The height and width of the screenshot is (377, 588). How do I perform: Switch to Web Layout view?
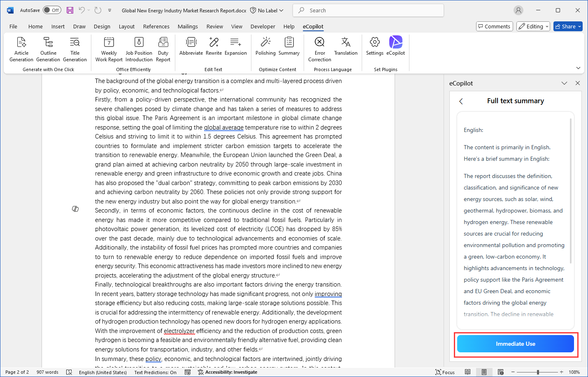tap(501, 372)
